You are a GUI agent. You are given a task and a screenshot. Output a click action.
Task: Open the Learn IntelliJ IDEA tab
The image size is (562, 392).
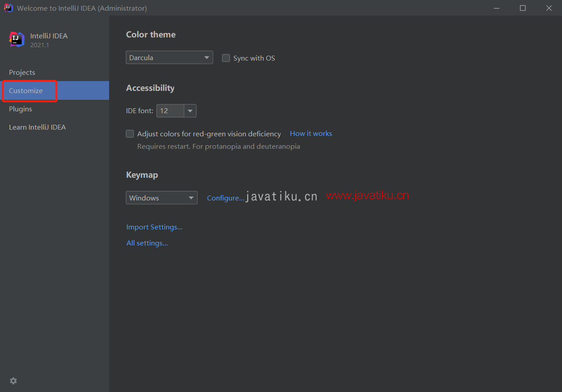[54, 127]
